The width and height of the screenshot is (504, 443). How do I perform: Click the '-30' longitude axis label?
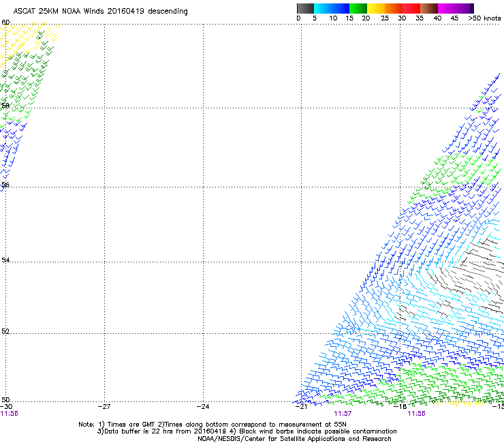pyautogui.click(x=6, y=407)
